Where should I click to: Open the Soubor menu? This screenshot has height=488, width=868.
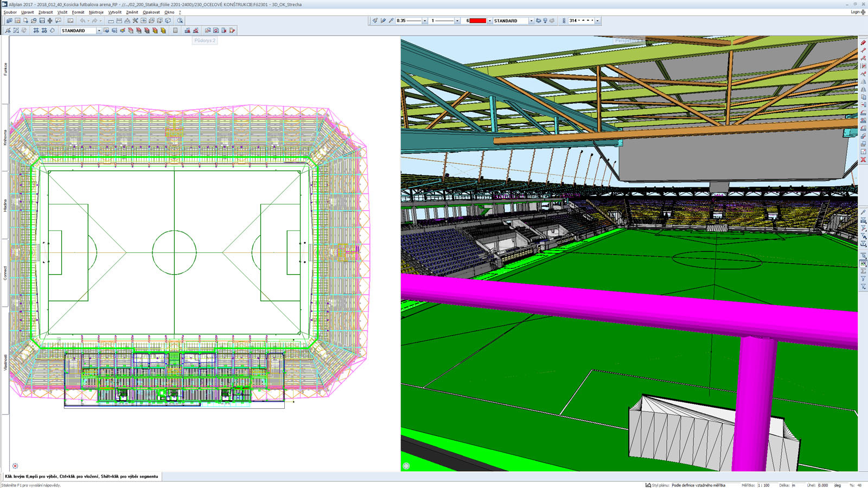tap(10, 12)
